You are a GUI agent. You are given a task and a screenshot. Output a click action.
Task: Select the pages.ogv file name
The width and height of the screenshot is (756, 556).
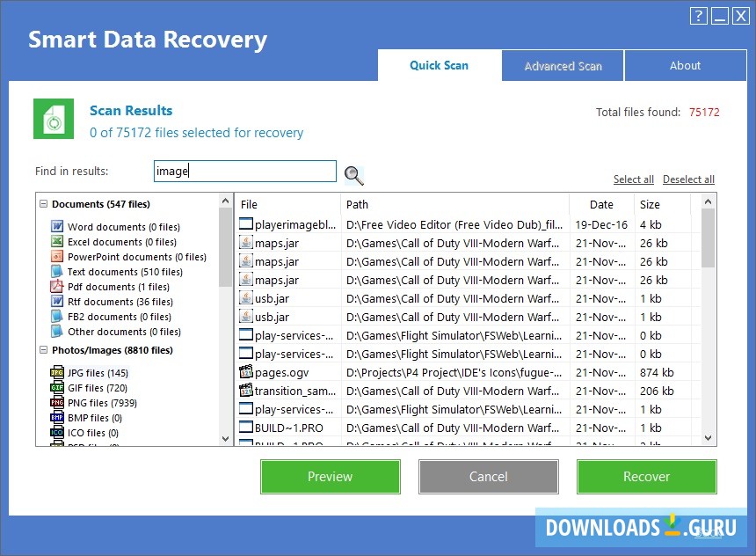(281, 373)
